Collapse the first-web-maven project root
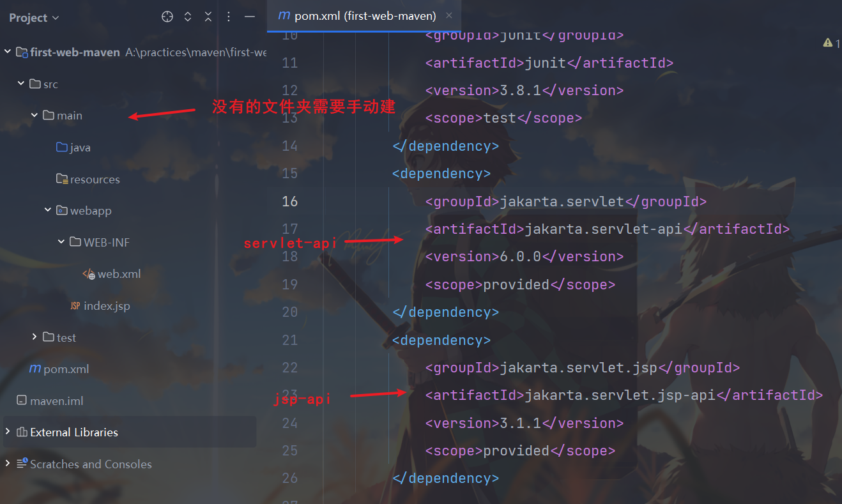 click(x=8, y=52)
